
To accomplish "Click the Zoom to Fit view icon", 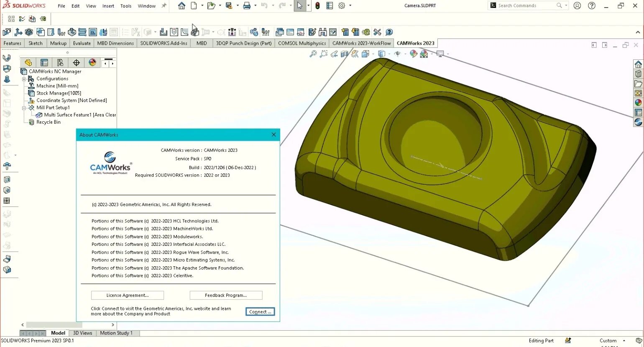I will [x=313, y=54].
